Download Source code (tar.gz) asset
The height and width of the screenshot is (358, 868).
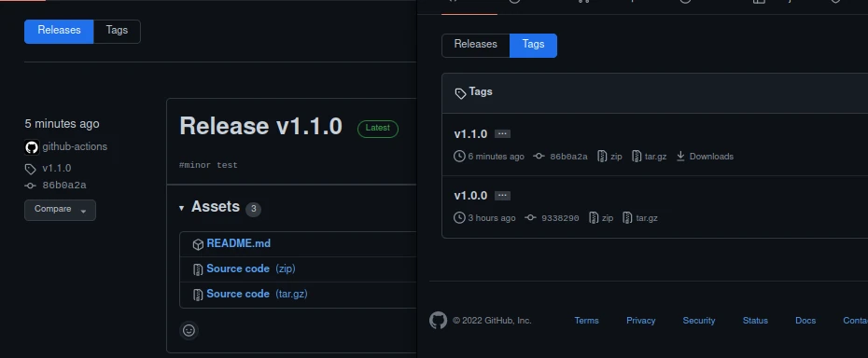click(257, 294)
